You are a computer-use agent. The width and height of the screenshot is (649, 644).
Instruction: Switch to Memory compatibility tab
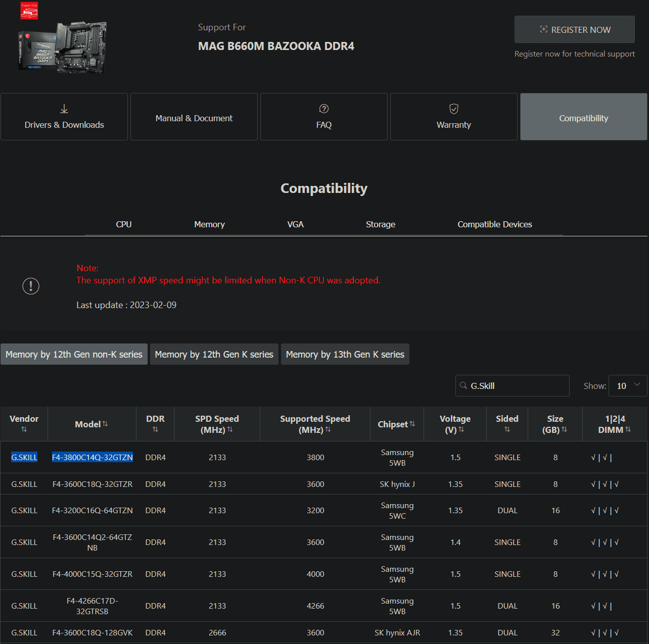click(209, 224)
